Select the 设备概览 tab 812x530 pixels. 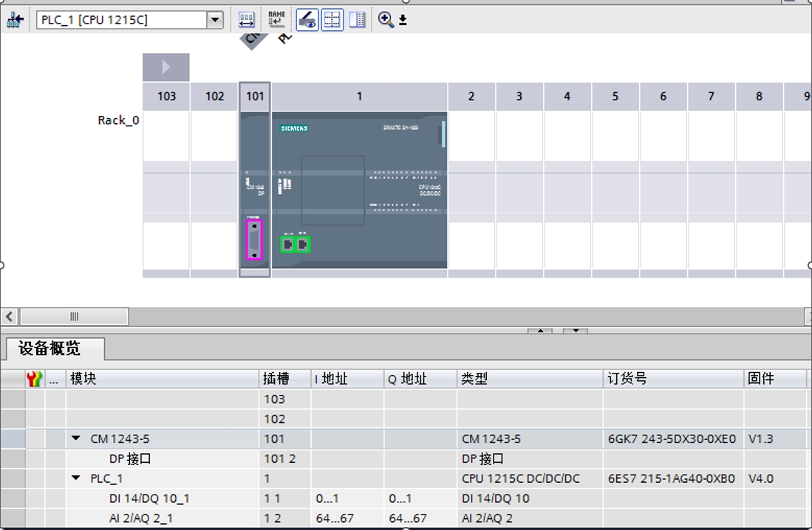(x=50, y=348)
